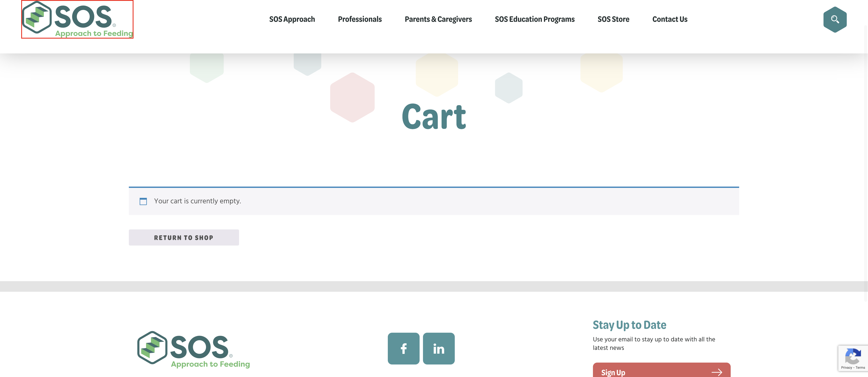Open SOS Education Programs menu
The width and height of the screenshot is (868, 377).
coord(534,19)
